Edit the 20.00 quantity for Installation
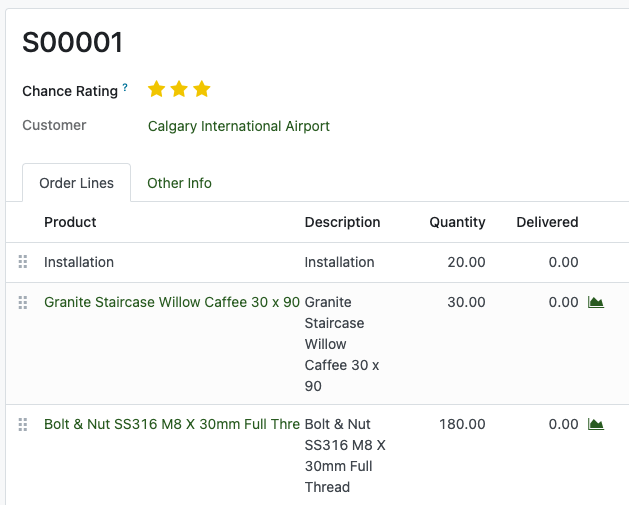This screenshot has height=505, width=629. (x=463, y=262)
